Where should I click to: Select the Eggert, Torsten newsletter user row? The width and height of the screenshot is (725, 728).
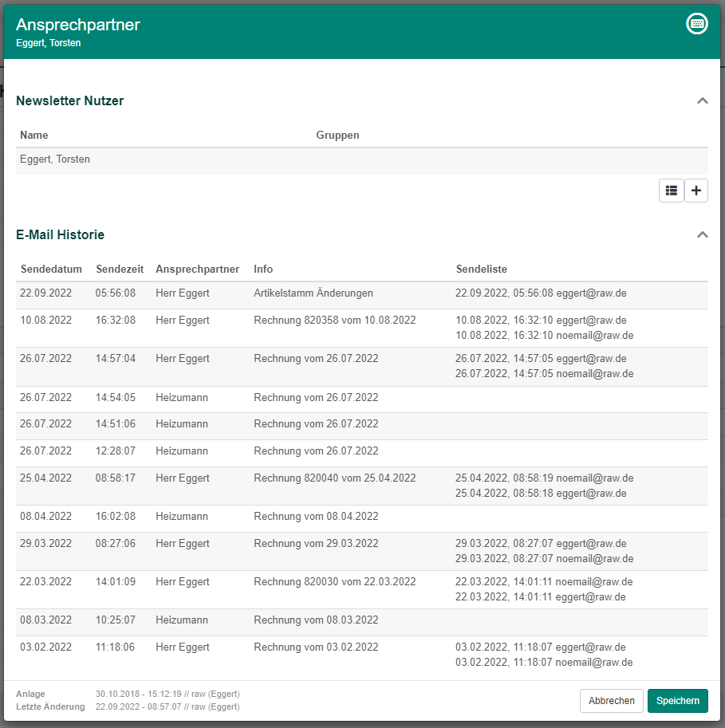[55, 159]
